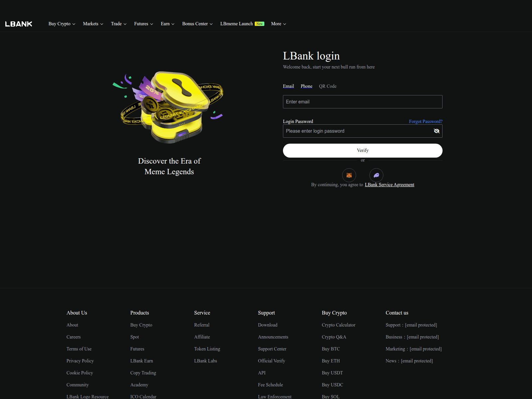The image size is (532, 399).
Task: Open the Futures dropdown in header
Action: pos(144,24)
